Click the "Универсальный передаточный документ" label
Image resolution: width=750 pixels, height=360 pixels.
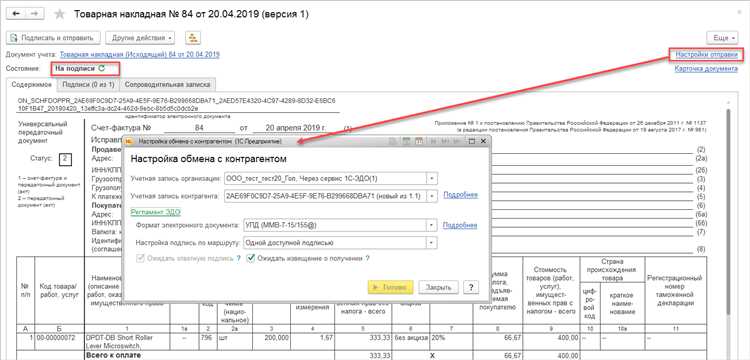click(43, 132)
